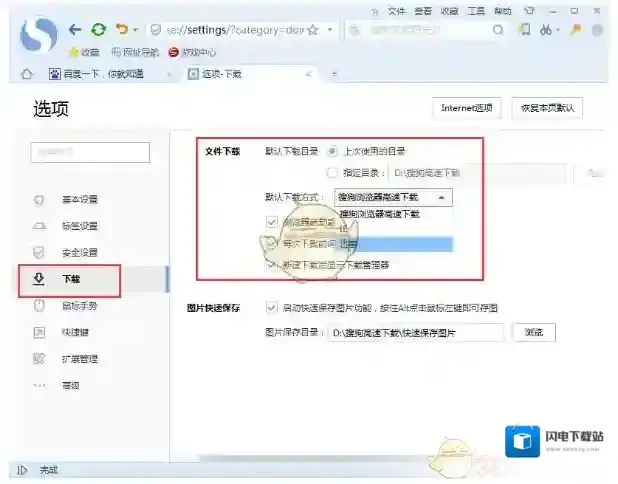Image resolution: width=618 pixels, height=484 pixels.
Task: Open 快捷键 in sidebar
Action: coord(75,332)
